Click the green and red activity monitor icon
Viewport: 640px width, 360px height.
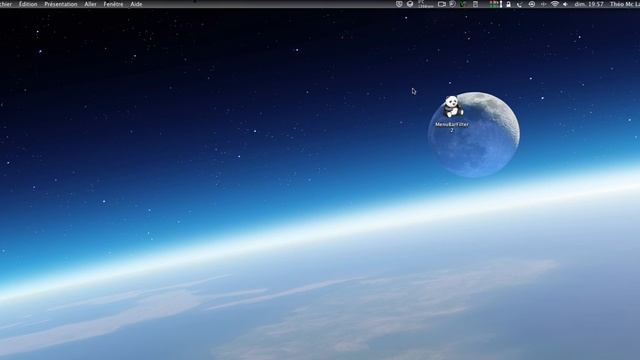[x=496, y=4]
